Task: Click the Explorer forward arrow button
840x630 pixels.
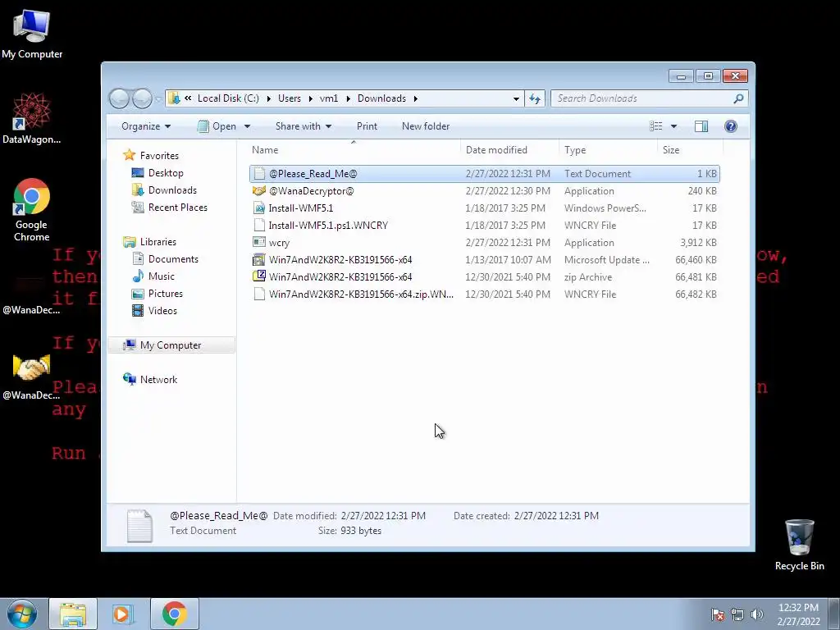Action: [142, 98]
